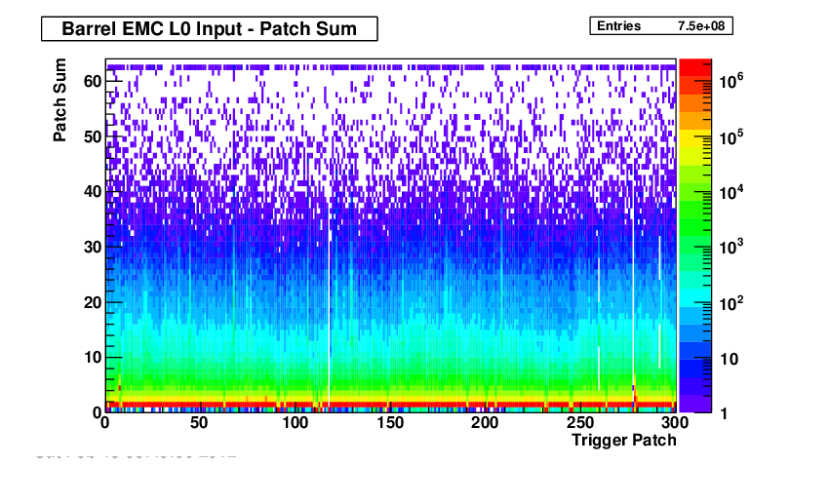829x504 pixels.
Task: Click the Entries 7.5e+08 statistics box
Action: tap(661, 26)
